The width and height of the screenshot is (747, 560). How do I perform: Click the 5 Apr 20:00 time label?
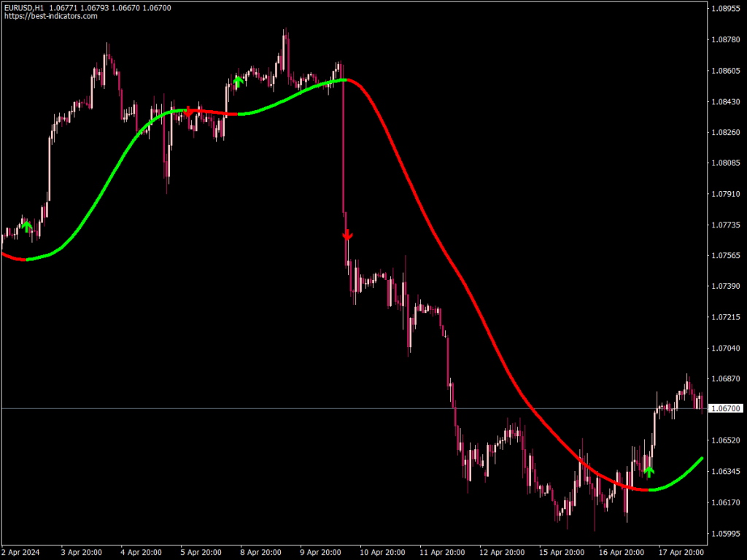coord(201,553)
